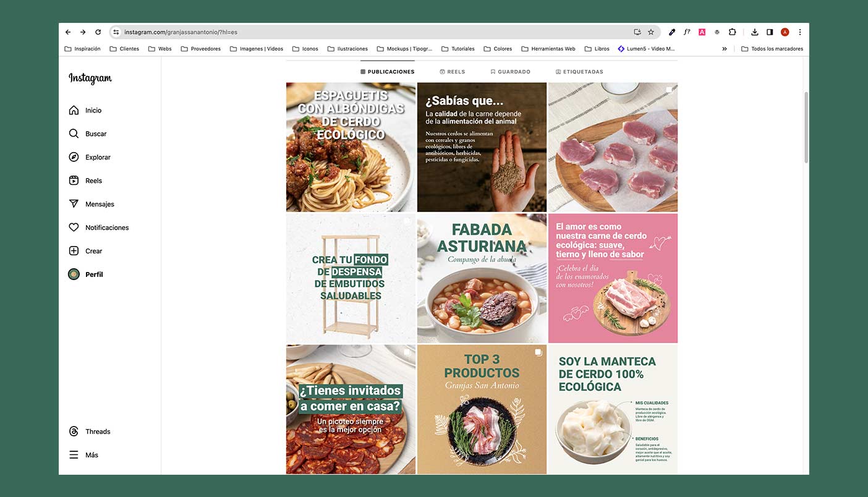Switch to Guardado tab
868x497 pixels.
point(511,72)
